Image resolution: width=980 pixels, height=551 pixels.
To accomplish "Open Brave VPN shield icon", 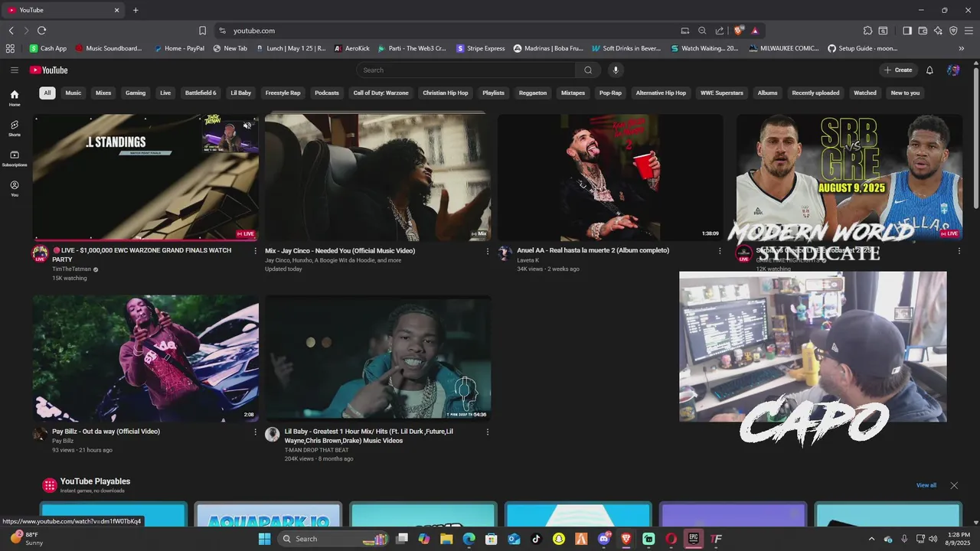I will [953, 31].
